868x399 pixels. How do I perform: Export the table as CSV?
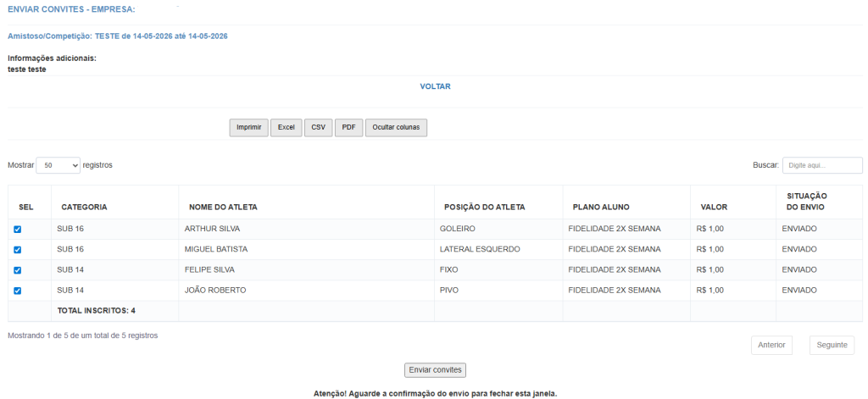pos(318,127)
